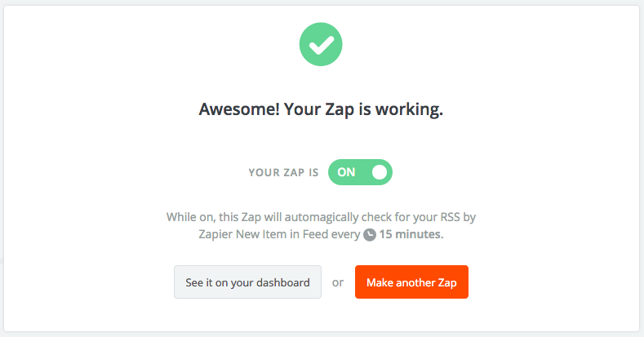
Task: Click the Awesome! Your Zap is working heading
Action: [321, 109]
